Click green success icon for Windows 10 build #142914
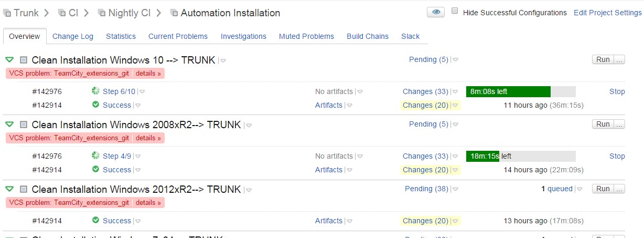 tap(95, 105)
